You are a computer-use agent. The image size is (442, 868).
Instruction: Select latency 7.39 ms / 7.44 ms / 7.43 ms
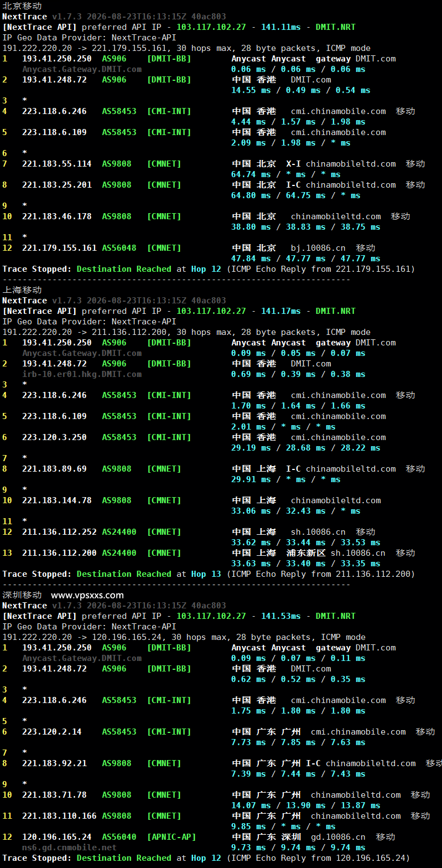298,774
